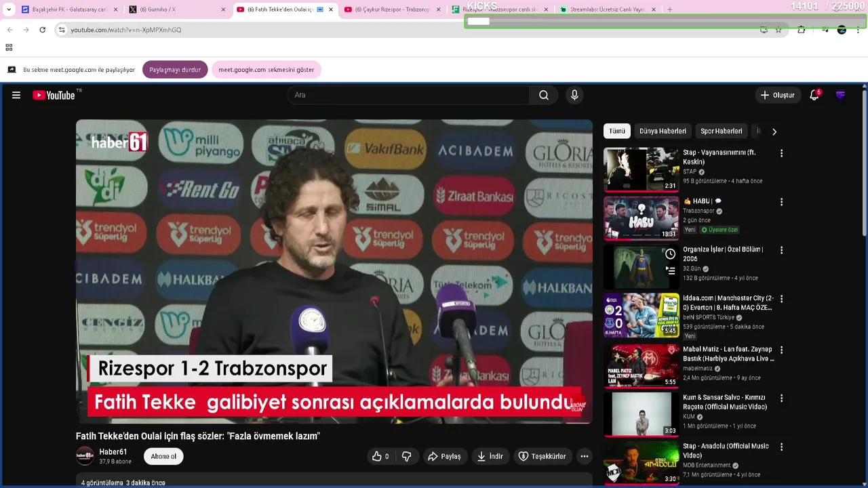This screenshot has height=488, width=868.
Task: Open Haber61 channel name link
Action: [113, 452]
